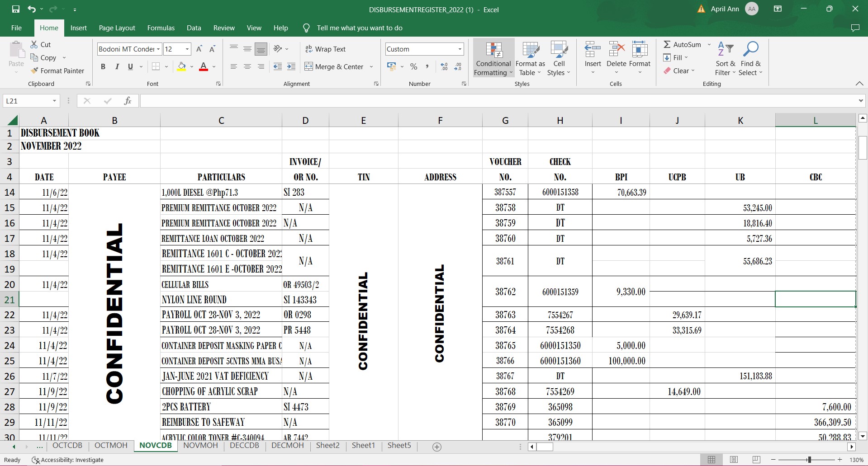868x466 pixels.
Task: Increase font size
Action: [199, 49]
